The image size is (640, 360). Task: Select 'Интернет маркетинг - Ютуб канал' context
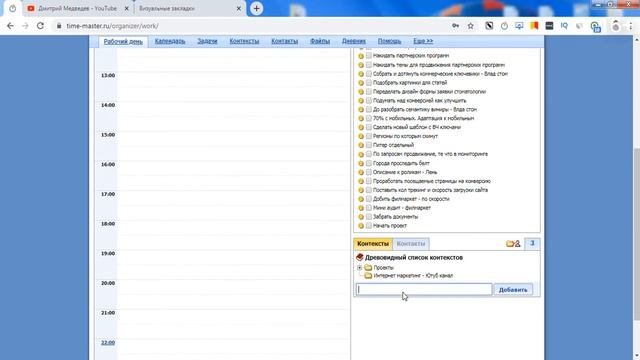click(x=413, y=276)
